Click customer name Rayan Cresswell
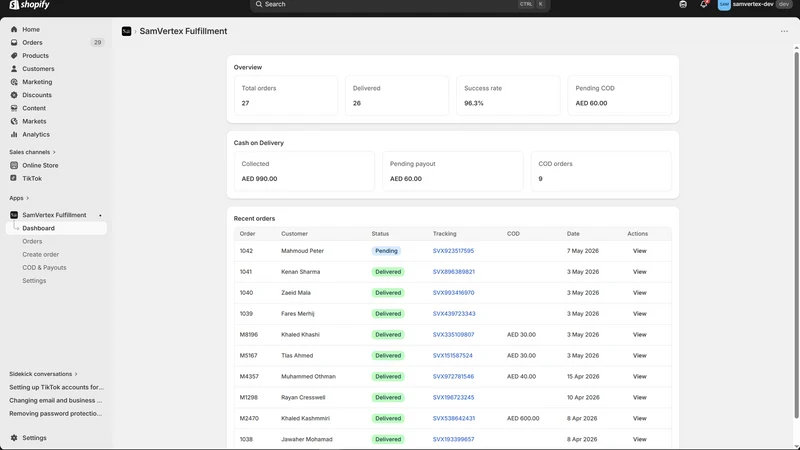This screenshot has width=800, height=450. coord(303,397)
